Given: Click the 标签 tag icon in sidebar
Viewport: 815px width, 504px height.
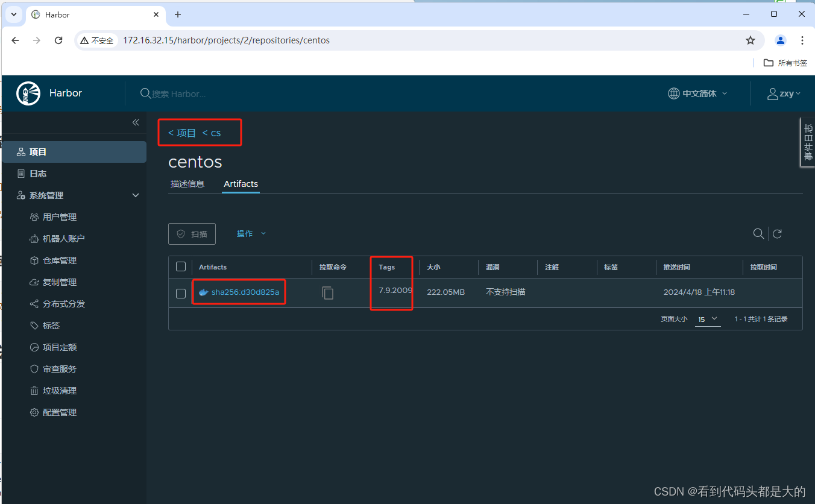Looking at the screenshot, I should tap(34, 326).
